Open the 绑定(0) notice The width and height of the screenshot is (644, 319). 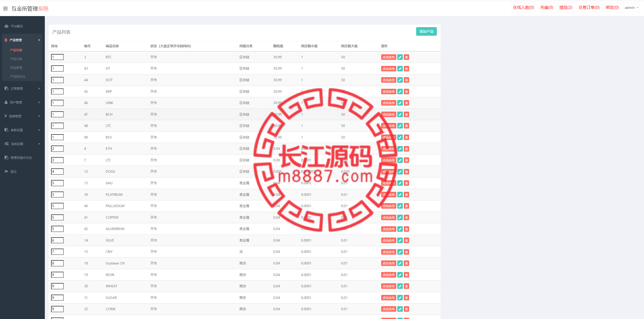click(x=612, y=8)
